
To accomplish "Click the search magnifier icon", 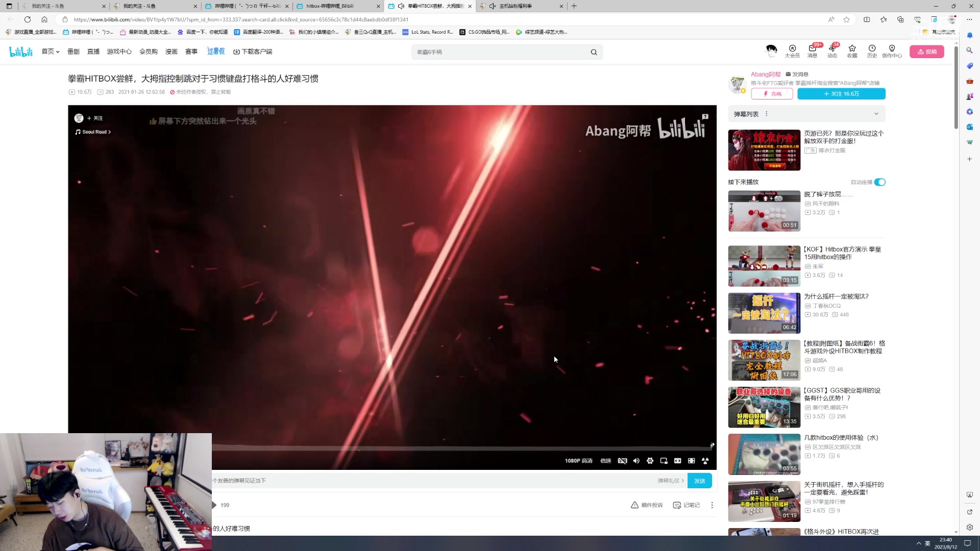I will [x=594, y=52].
